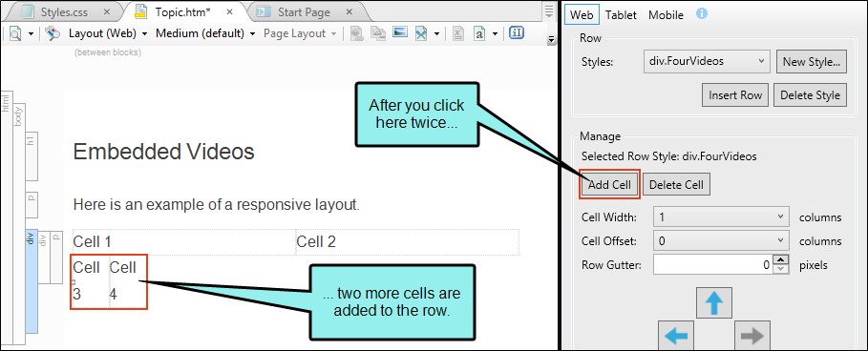Move cell up with blue up arrow
Image resolution: width=868 pixels, height=351 pixels.
point(713,303)
